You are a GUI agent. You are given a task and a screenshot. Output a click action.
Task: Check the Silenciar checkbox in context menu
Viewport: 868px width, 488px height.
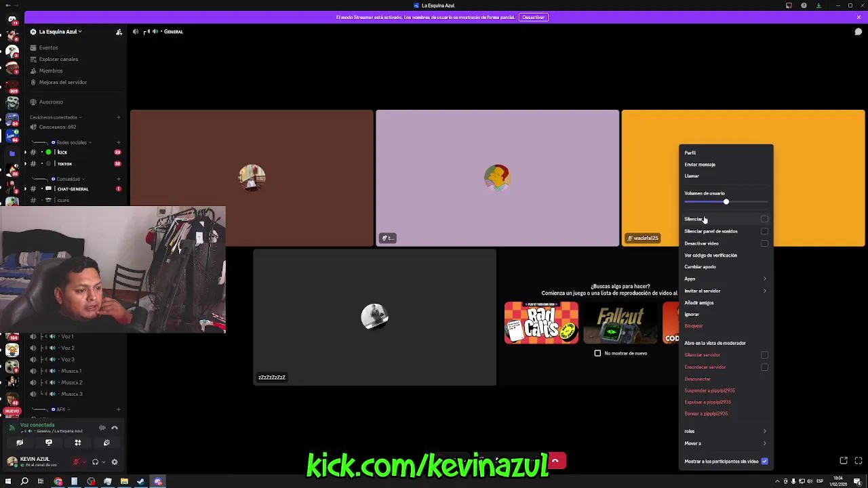pos(764,219)
